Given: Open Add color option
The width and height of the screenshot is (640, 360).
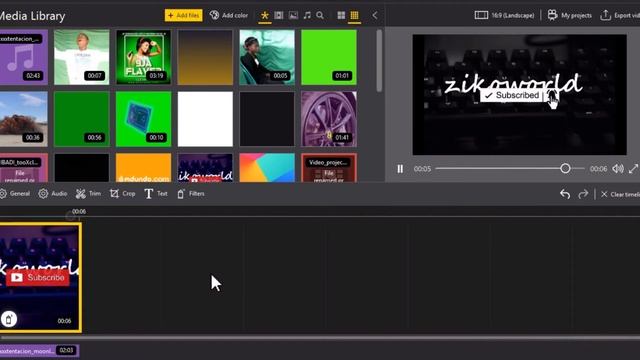Looking at the screenshot, I should pyautogui.click(x=229, y=16).
